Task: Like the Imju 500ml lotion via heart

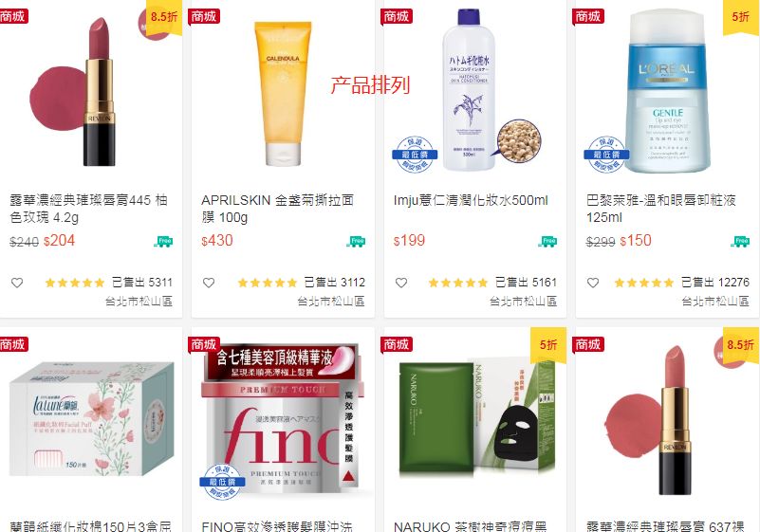Action: pyautogui.click(x=400, y=283)
